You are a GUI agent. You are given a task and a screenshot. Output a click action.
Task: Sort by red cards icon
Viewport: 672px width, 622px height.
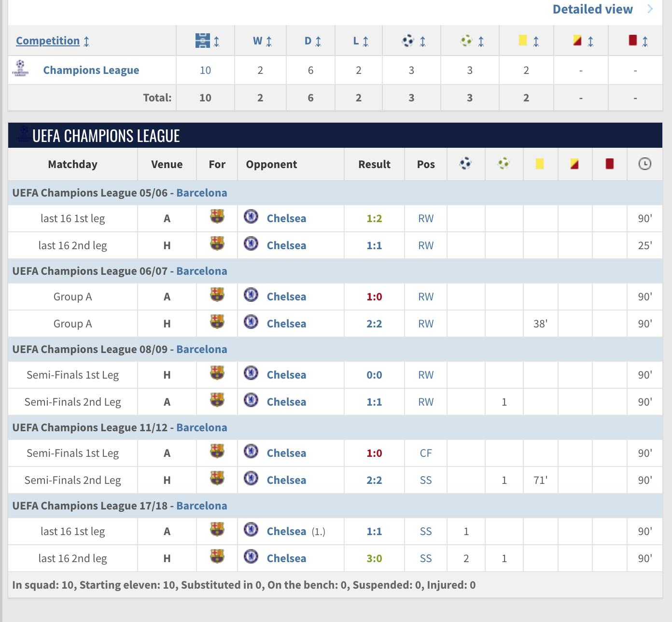(633, 41)
